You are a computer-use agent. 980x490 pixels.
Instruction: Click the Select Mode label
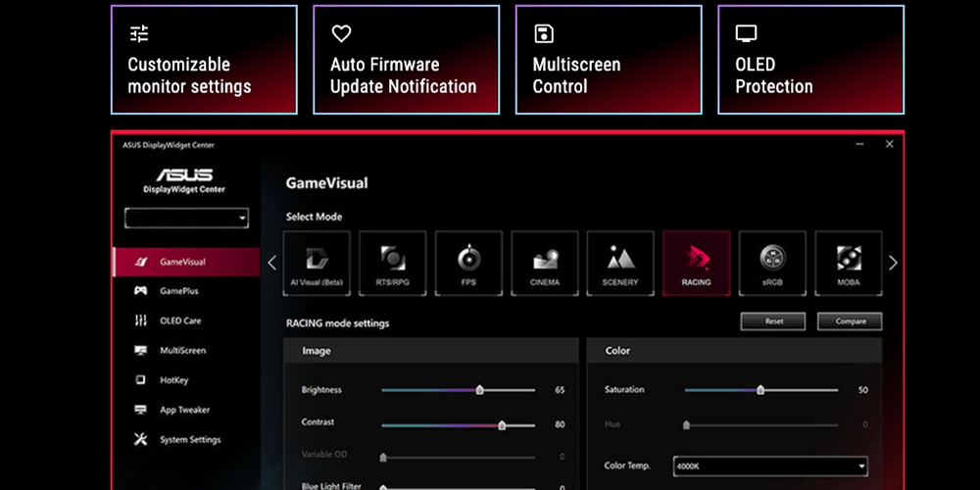coord(314,217)
